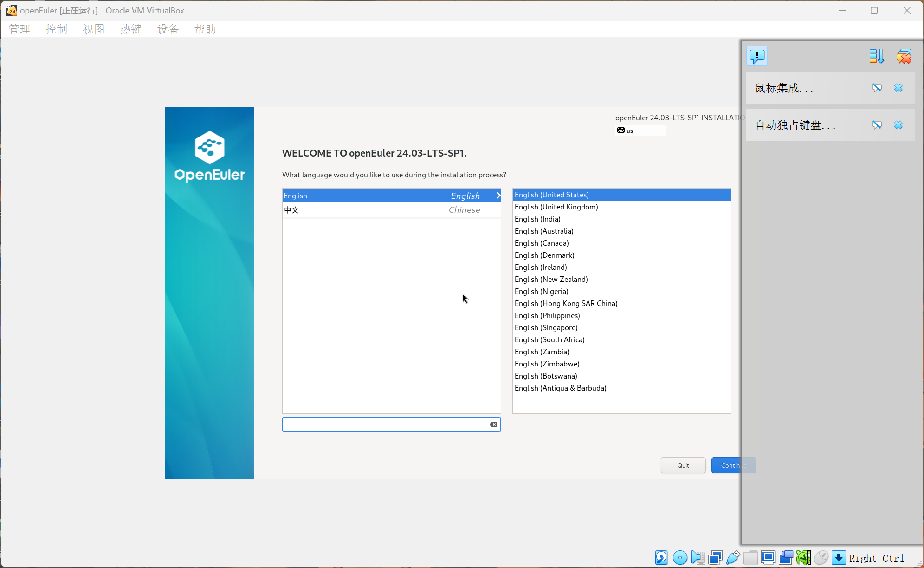
Task: Expand the 鼠标集成 notification text
Action: click(x=784, y=88)
